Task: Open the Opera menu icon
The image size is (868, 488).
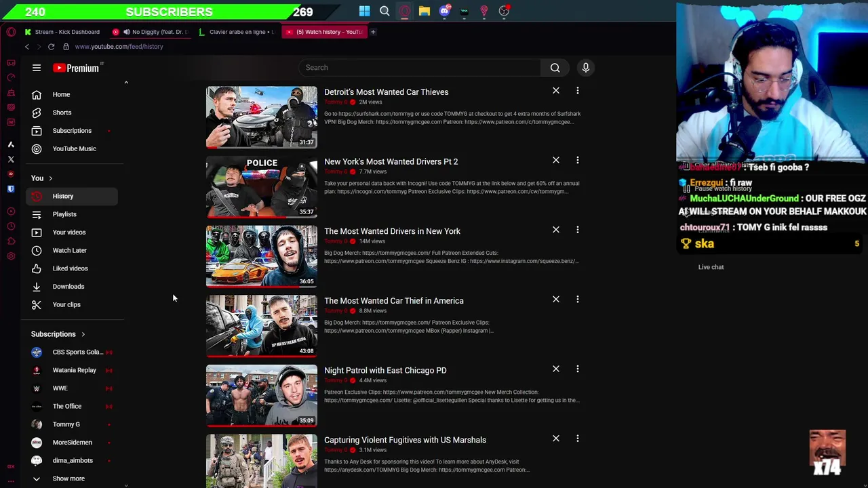Action: 11,32
